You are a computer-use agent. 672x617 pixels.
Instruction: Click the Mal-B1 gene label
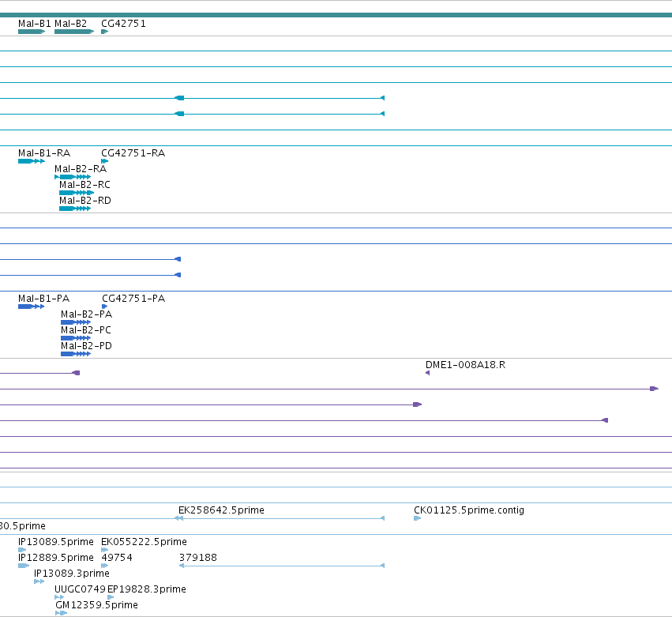[34, 24]
